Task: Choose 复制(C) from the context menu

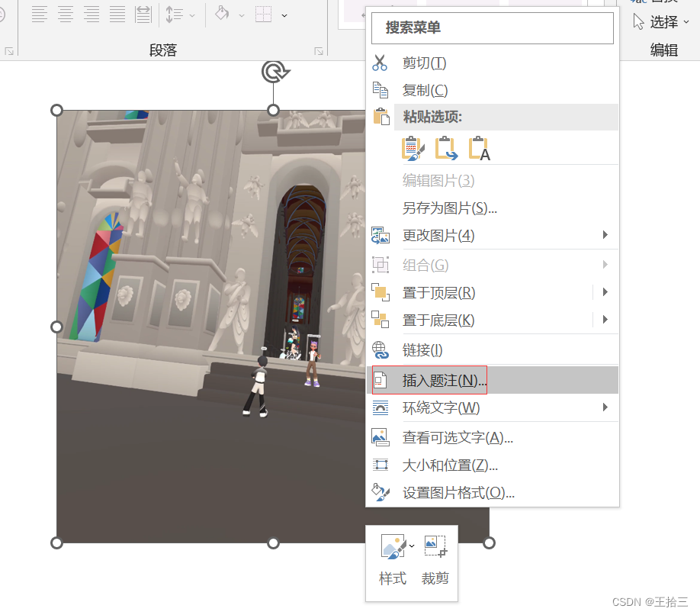Action: (493, 90)
